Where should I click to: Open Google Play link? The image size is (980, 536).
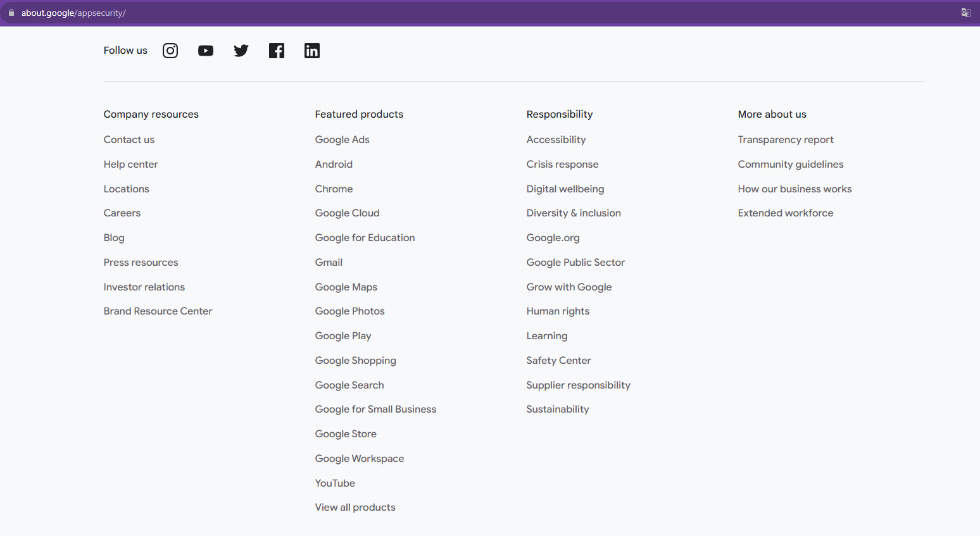click(343, 336)
